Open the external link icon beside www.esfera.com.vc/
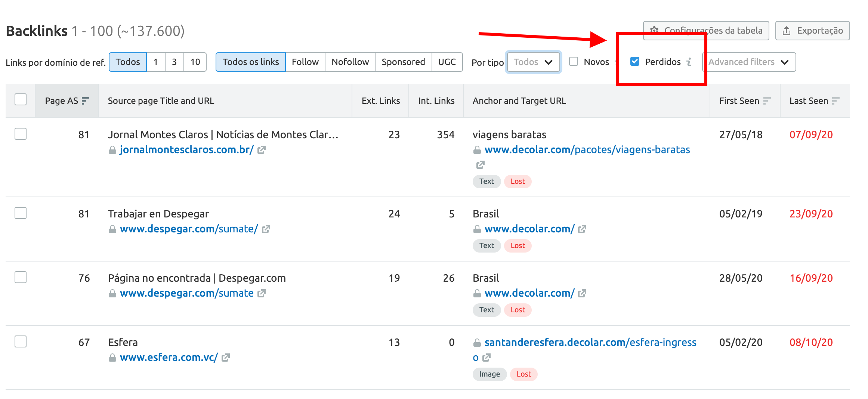868x399 pixels. pyautogui.click(x=225, y=358)
